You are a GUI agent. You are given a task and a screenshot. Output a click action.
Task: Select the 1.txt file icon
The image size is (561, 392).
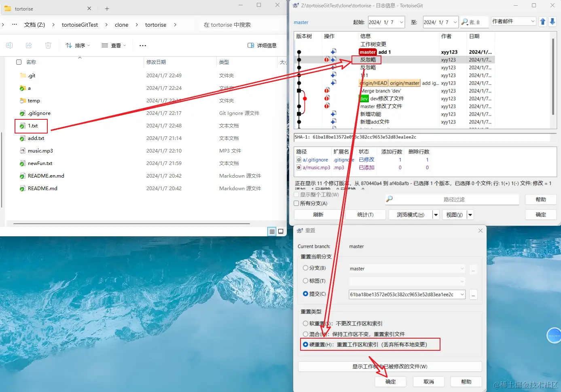point(23,126)
